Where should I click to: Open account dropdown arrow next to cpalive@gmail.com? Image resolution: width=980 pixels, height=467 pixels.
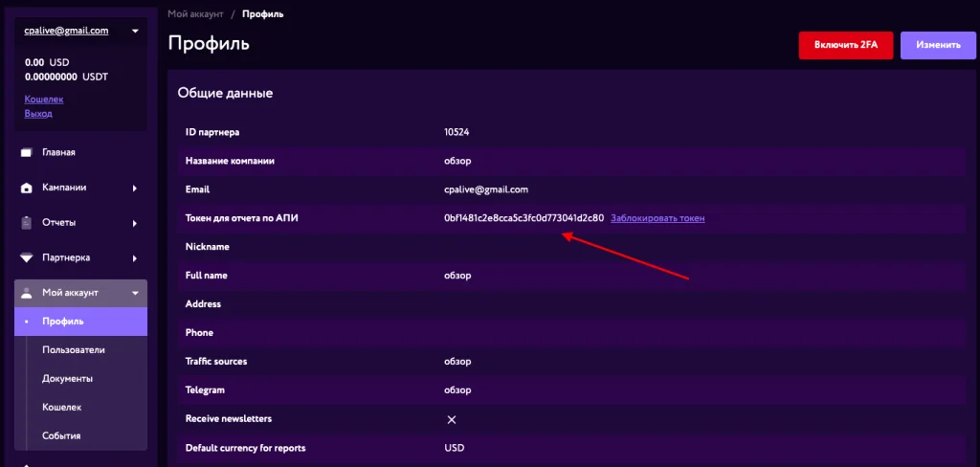pos(134,31)
